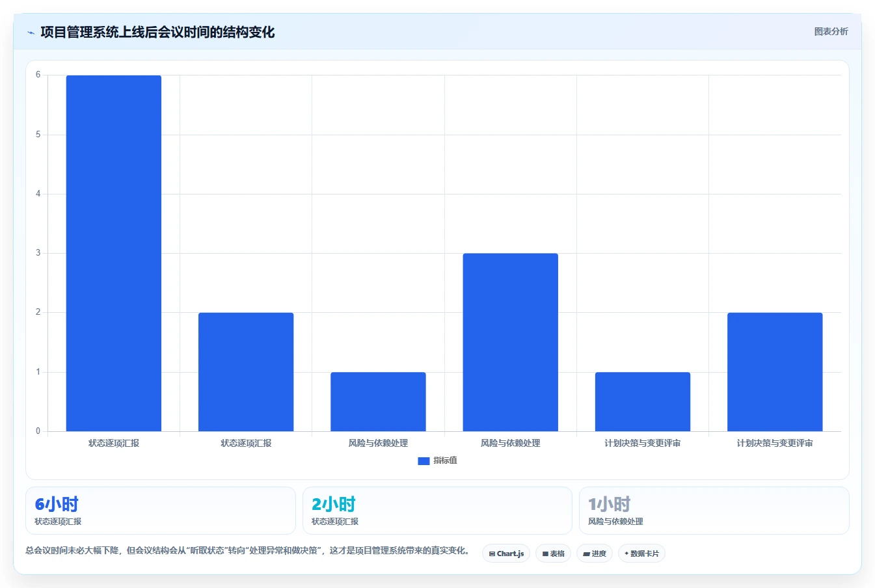Click the 风险与依赖处理 bar reaching 1
Screen dimensions: 875x588
click(378, 401)
